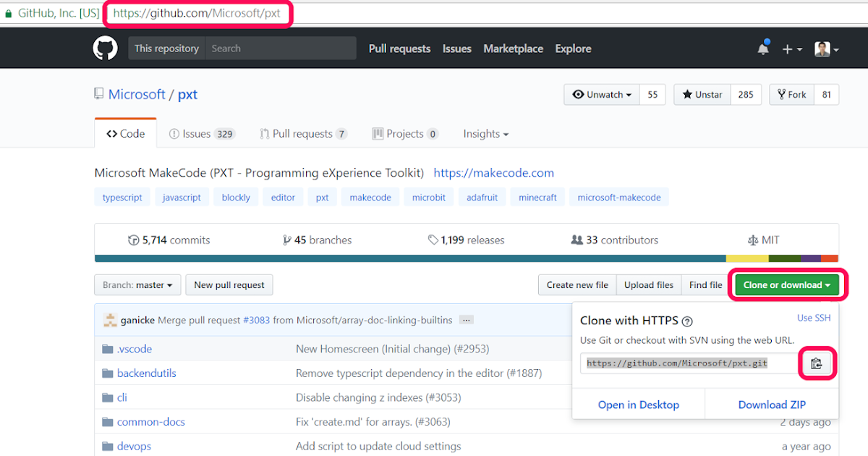
Task: Copy clone URL to clipboard
Action: [817, 363]
